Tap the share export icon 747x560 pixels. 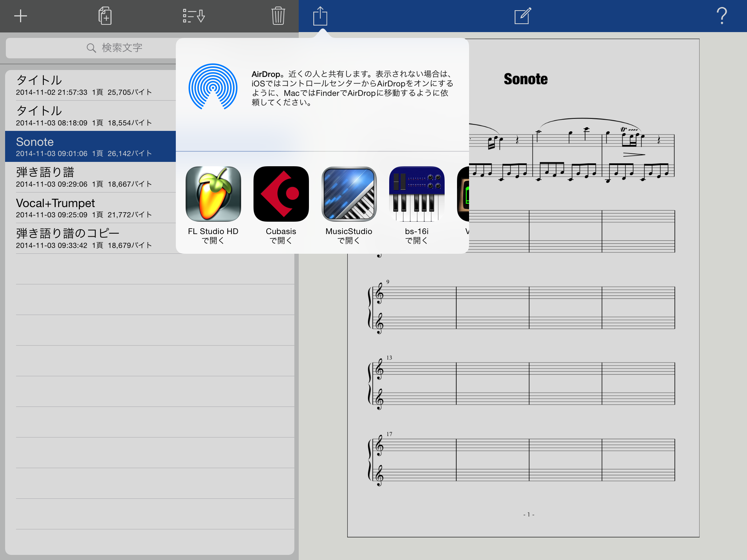(320, 16)
